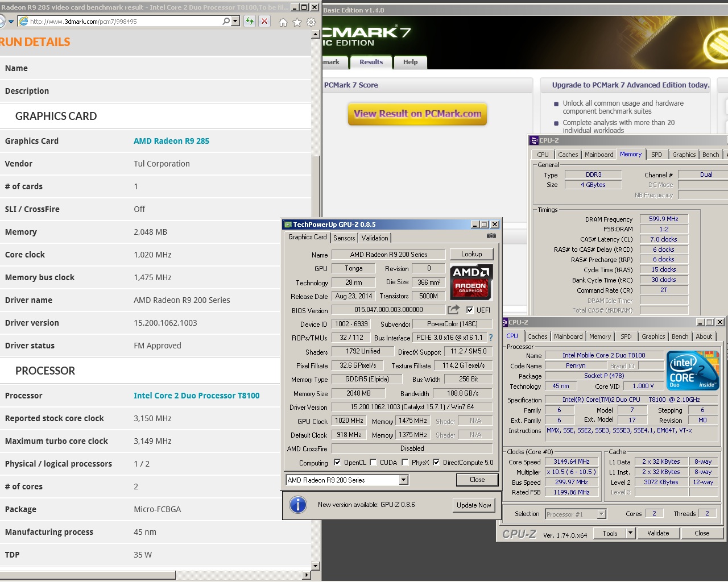
Task: Open the Caches tab in front CPU-Z window
Action: click(x=537, y=336)
